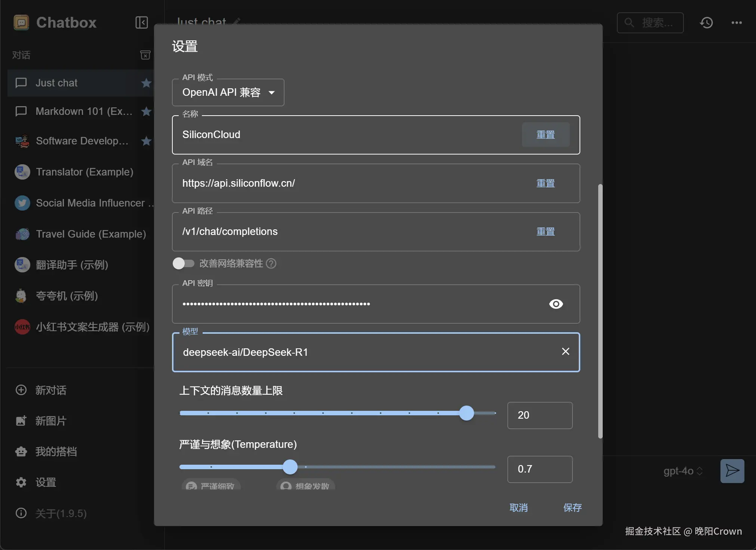Viewport: 756px width, 550px height.
Task: Reset the API 域名 with 重置
Action: click(545, 183)
